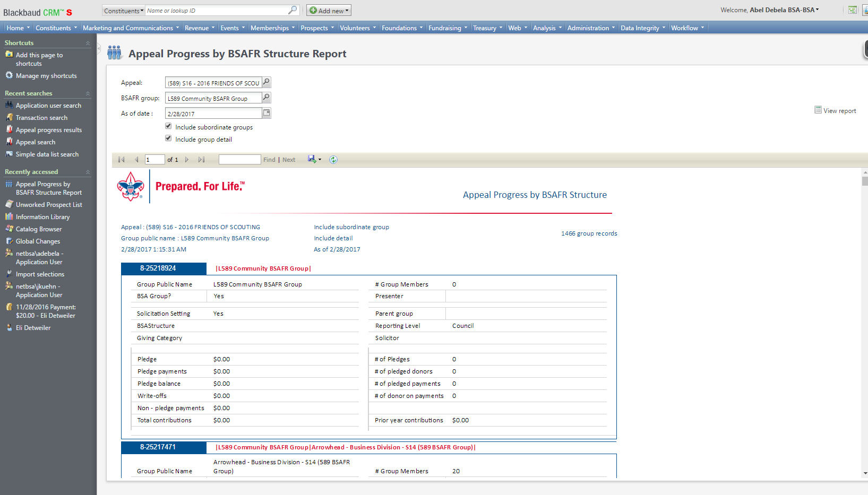The width and height of the screenshot is (868, 495).
Task: Open the BSAFR group search magnifier
Action: [267, 98]
